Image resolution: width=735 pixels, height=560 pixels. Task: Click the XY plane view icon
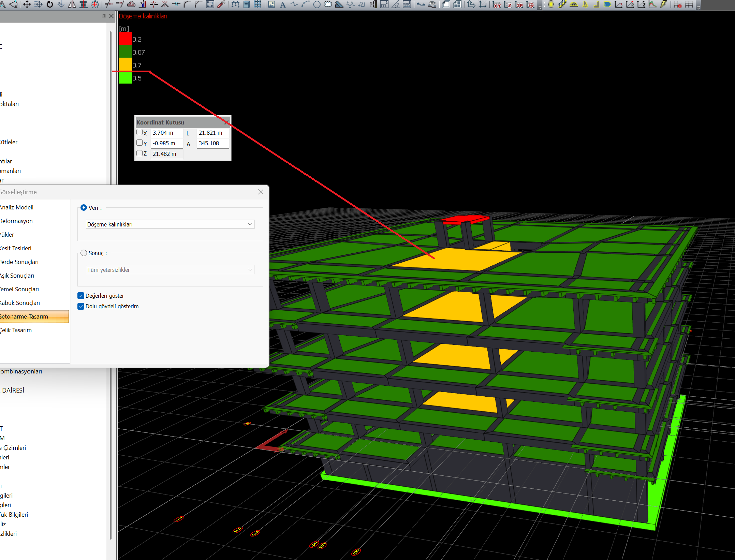click(x=497, y=5)
